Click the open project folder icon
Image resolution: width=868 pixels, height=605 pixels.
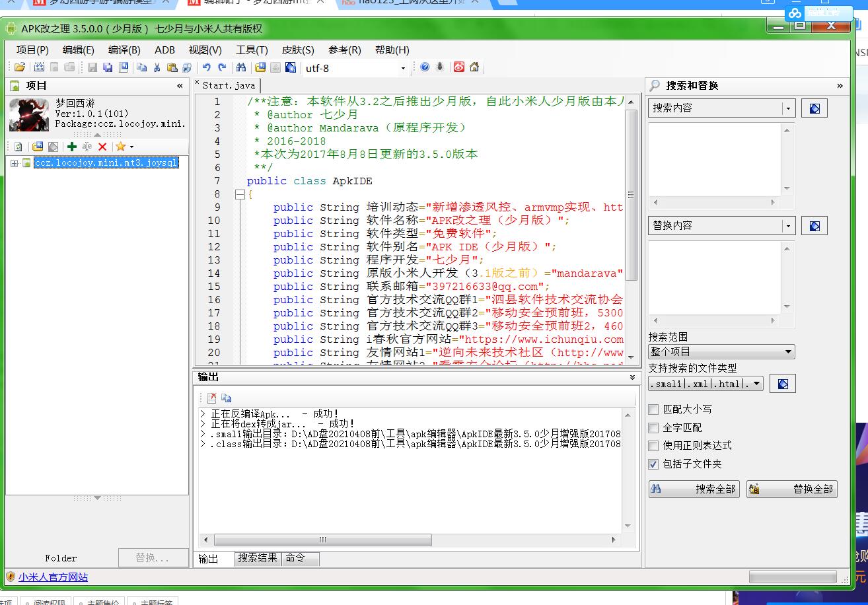(x=20, y=67)
